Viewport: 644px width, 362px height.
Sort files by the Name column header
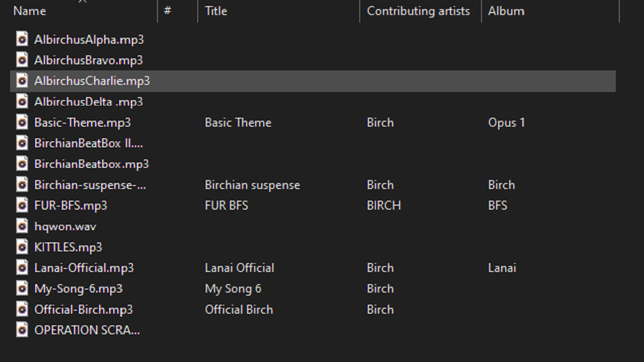click(x=30, y=11)
